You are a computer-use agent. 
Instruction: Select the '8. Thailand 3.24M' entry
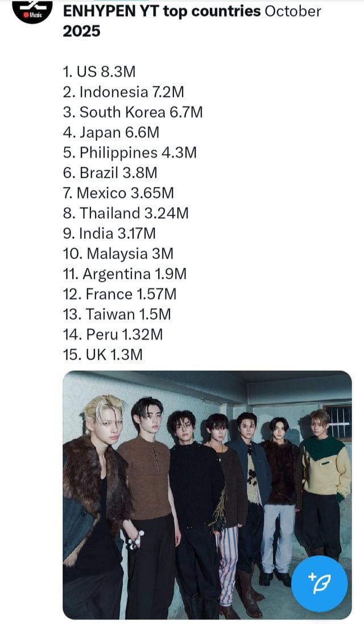tap(126, 213)
